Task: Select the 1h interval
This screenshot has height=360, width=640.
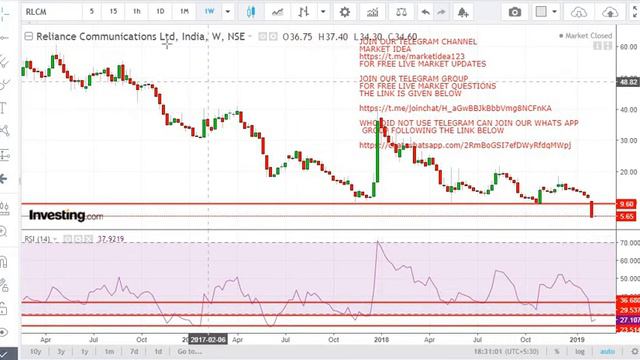Action: point(137,11)
